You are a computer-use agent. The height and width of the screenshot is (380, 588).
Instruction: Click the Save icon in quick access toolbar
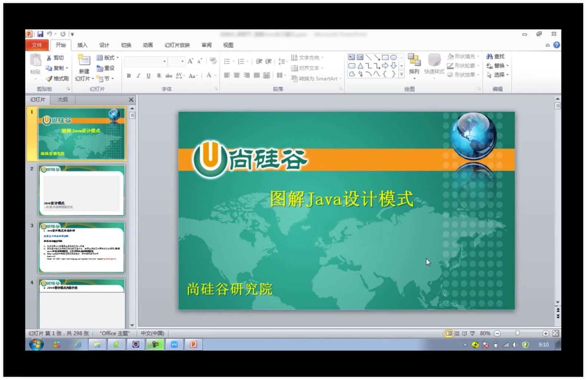point(40,34)
